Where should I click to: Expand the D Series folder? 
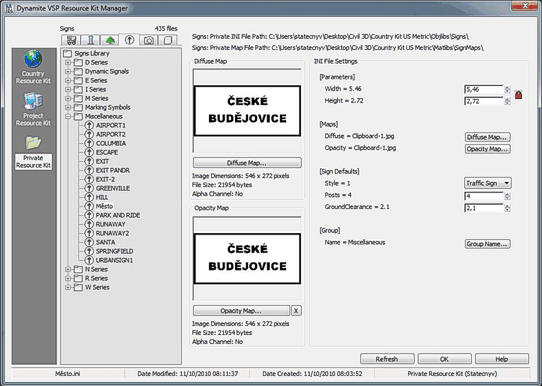coord(68,63)
